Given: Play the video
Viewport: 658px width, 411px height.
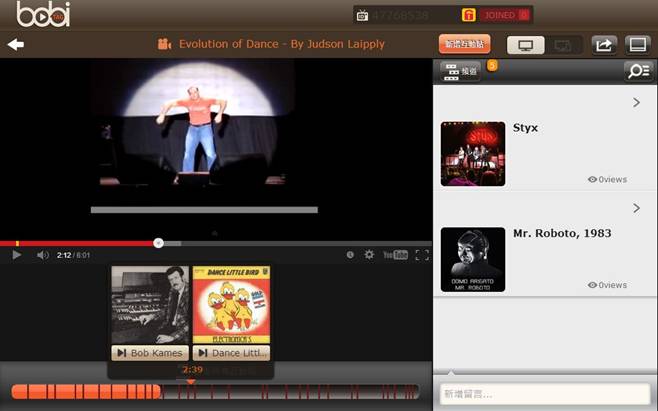Looking at the screenshot, I should click(16, 255).
